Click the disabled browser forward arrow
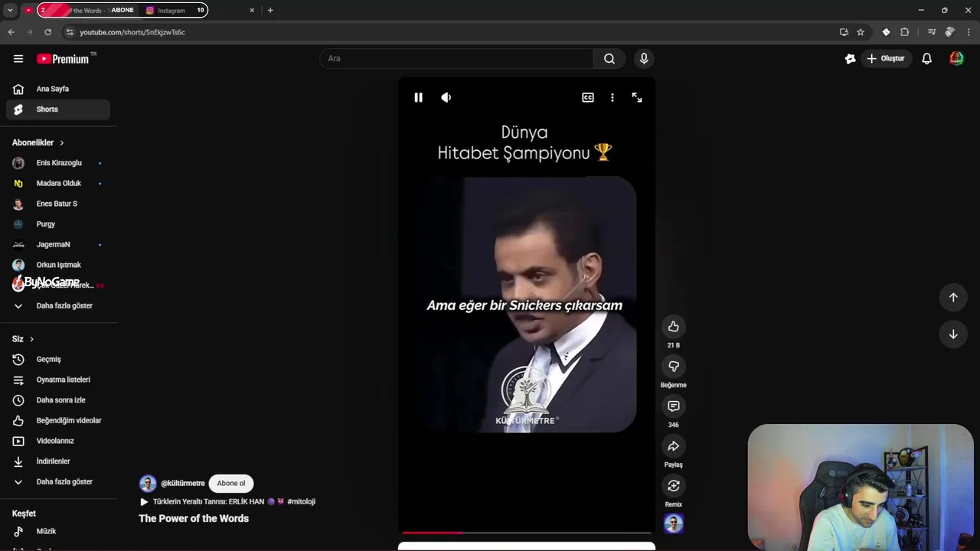 pyautogui.click(x=29, y=32)
